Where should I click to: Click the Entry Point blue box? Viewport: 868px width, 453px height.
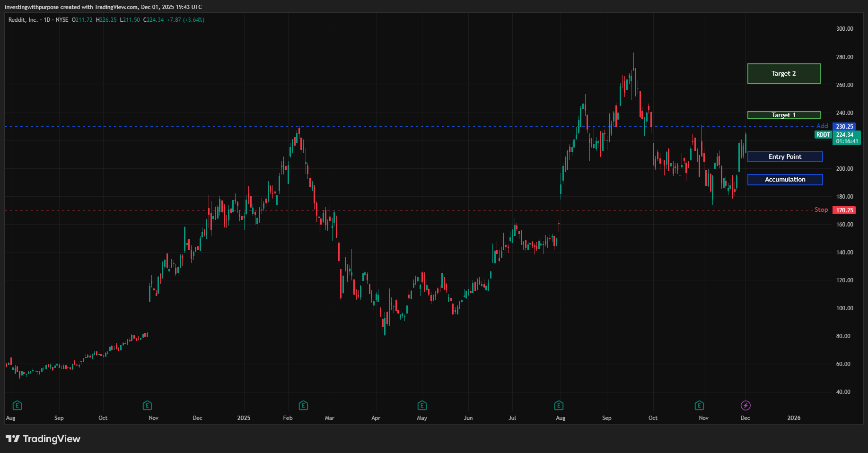785,157
